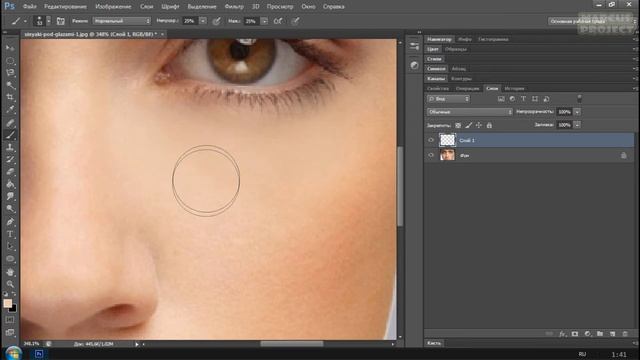The image size is (640, 360).
Task: Open layer opacity dropdown arrow
Action: coord(577,112)
